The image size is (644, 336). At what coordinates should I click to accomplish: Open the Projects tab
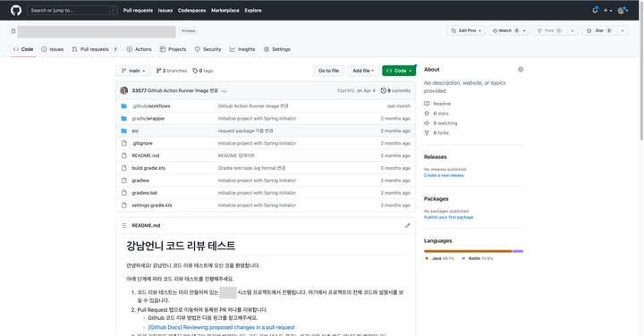[173, 49]
